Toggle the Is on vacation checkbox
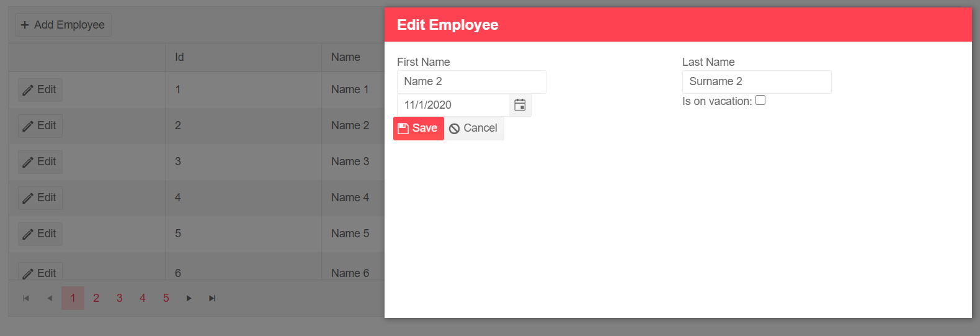This screenshot has width=980, height=336. tap(760, 101)
